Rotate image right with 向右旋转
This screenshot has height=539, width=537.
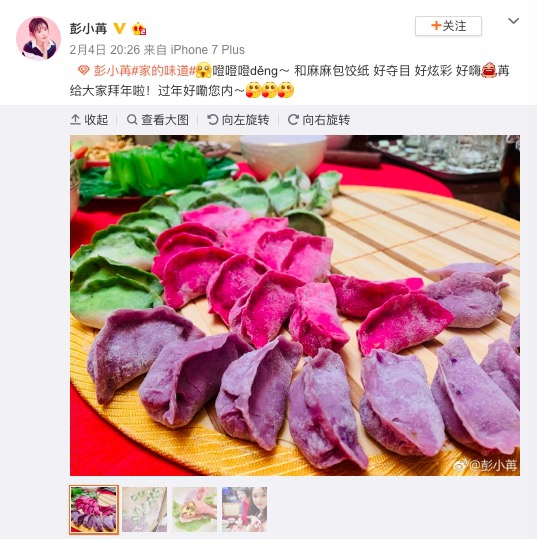(319, 120)
